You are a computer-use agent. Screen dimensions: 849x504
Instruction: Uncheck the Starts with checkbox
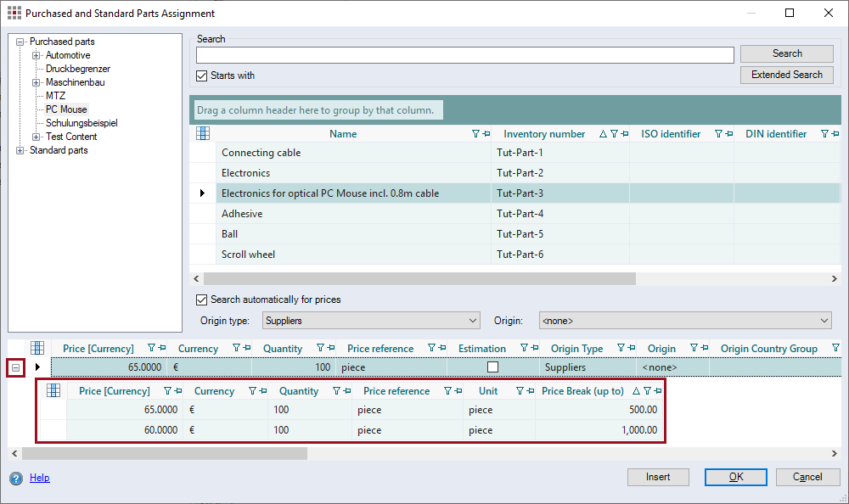click(202, 76)
